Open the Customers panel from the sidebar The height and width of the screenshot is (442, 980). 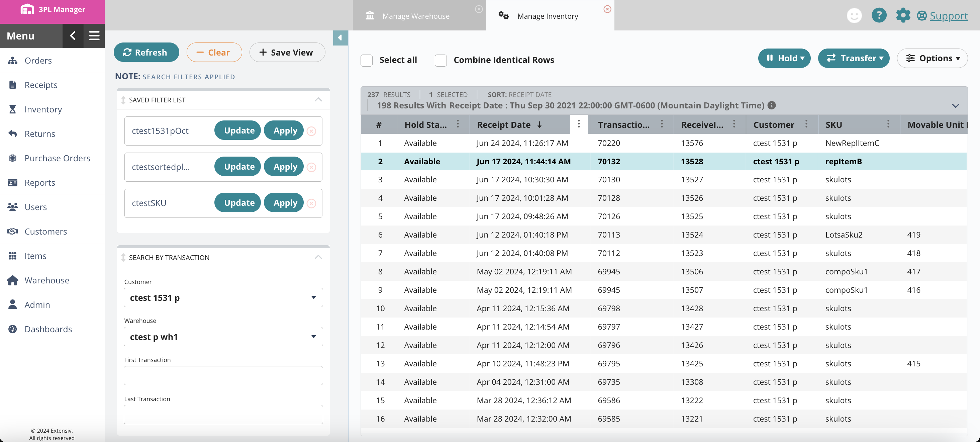(45, 231)
